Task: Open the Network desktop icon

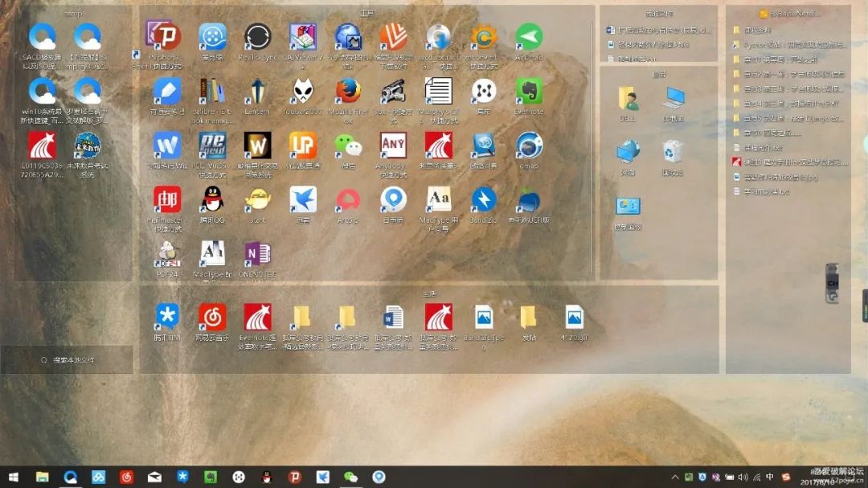Action: click(628, 152)
